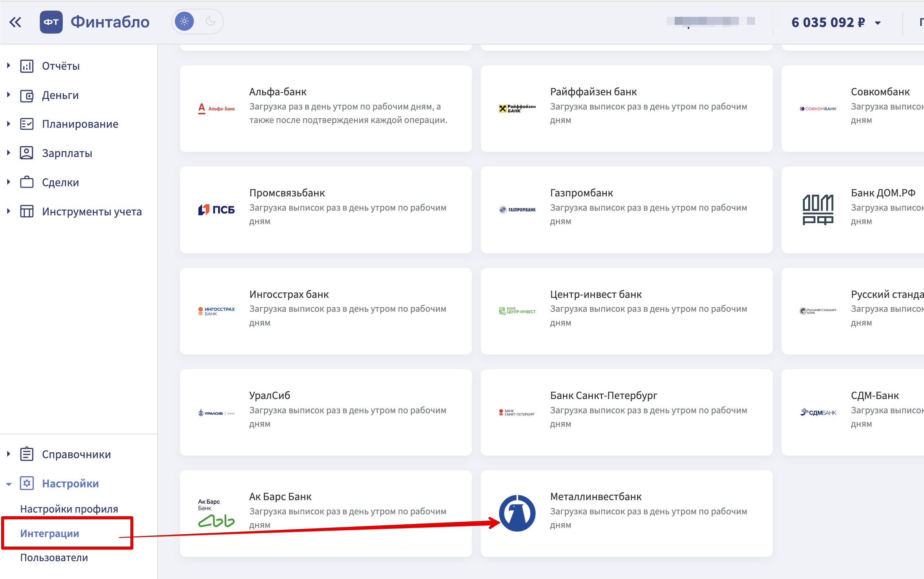Open the Справочники menu item
This screenshot has height=579, width=924.
[77, 455]
